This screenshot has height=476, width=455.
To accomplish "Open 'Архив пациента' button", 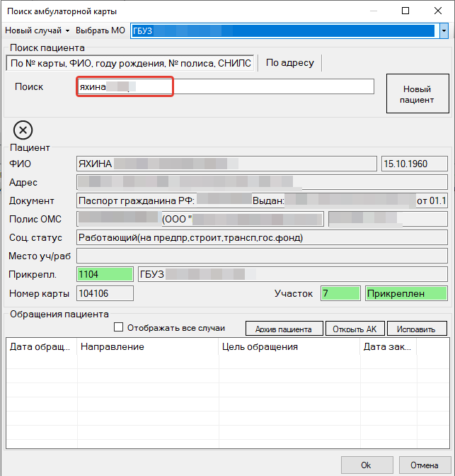I will click(x=284, y=329).
